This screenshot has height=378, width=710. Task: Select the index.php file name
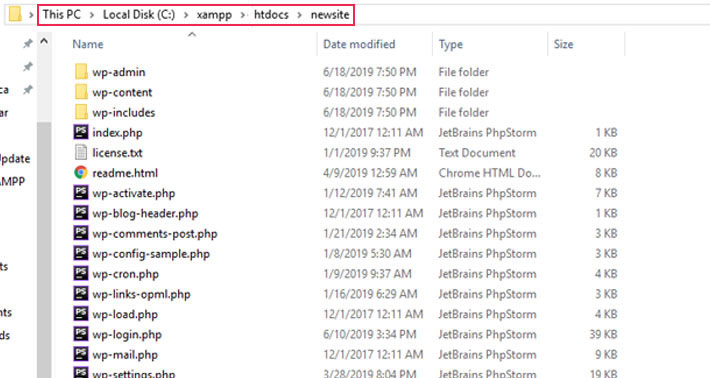(117, 133)
